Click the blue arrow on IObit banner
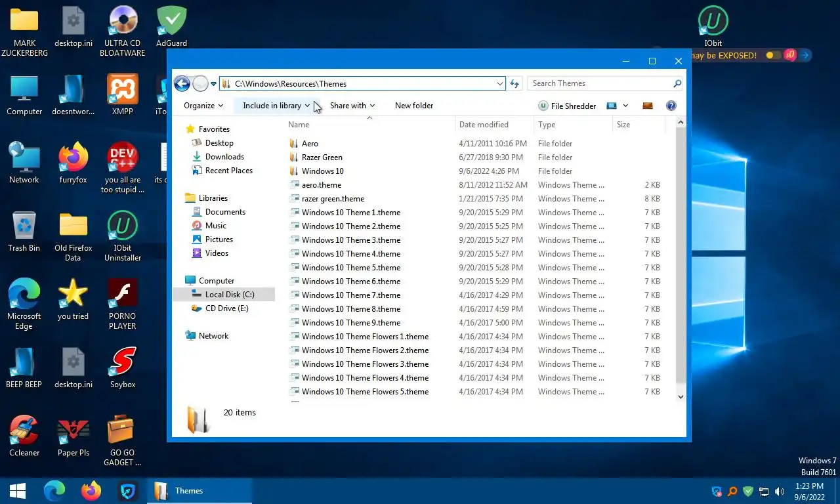The image size is (840, 504). [805, 55]
